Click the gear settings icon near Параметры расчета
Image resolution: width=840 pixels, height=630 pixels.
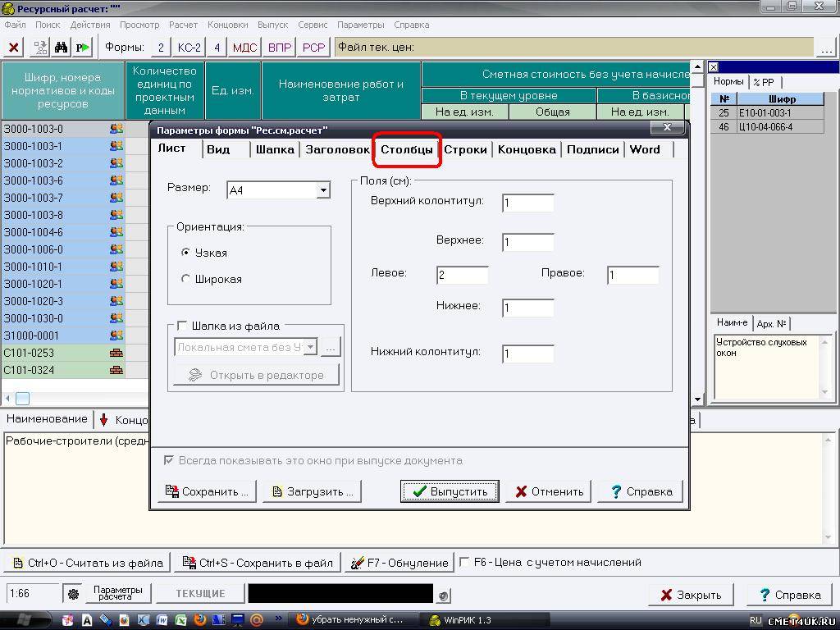[x=73, y=594]
